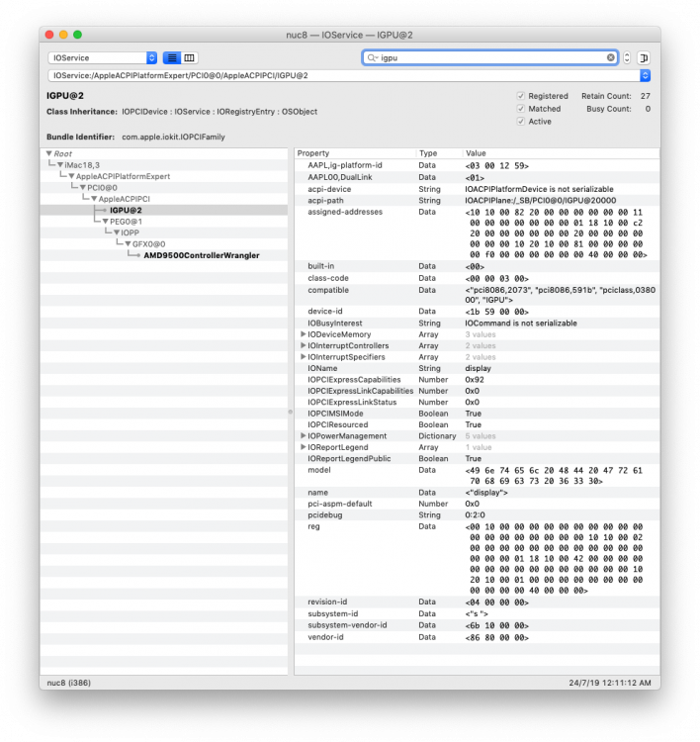Viewport: 700px width, 742px height.
Task: Minimize the nuc8 window
Action: [63, 35]
